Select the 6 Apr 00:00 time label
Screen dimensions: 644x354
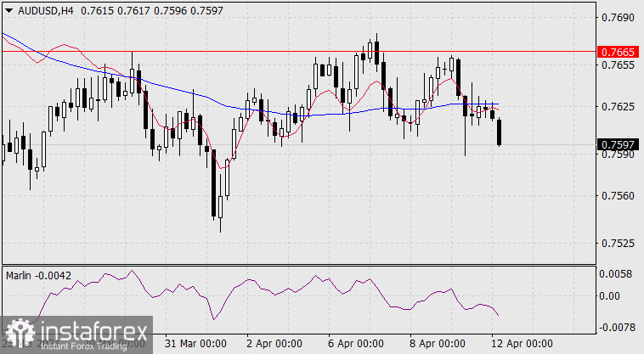[x=356, y=344]
